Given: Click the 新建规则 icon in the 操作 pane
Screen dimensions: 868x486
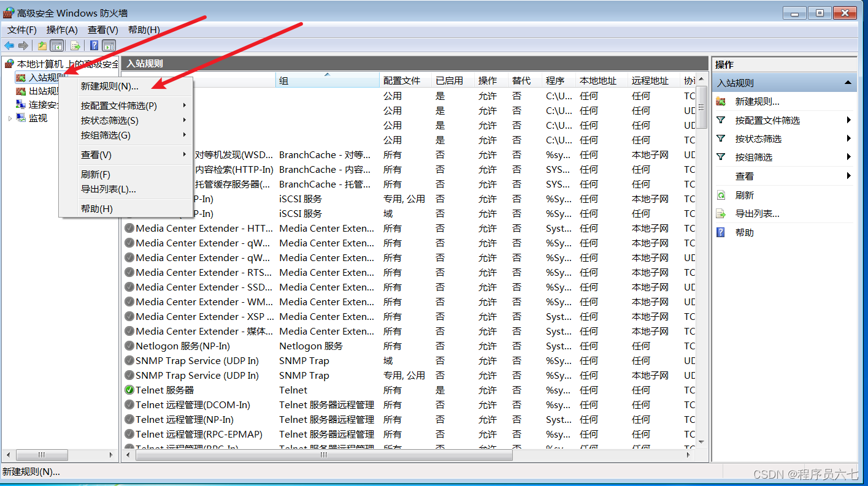Looking at the screenshot, I should (721, 102).
